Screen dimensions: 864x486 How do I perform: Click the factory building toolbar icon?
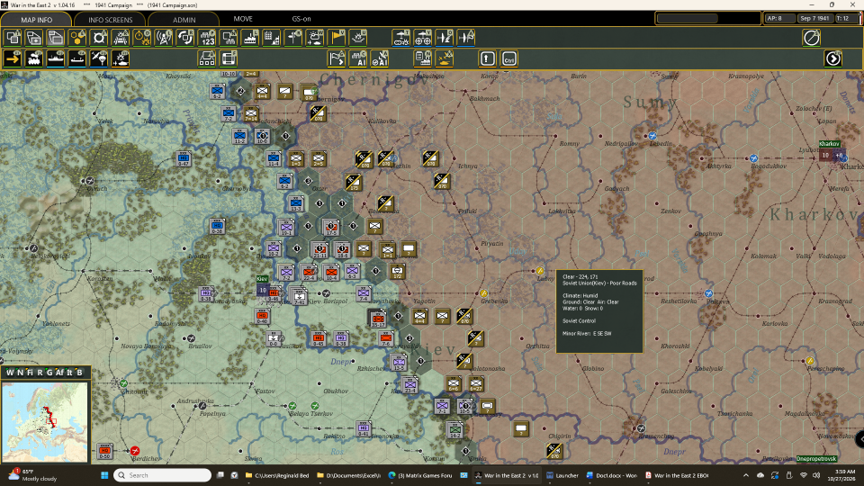(x=250, y=37)
